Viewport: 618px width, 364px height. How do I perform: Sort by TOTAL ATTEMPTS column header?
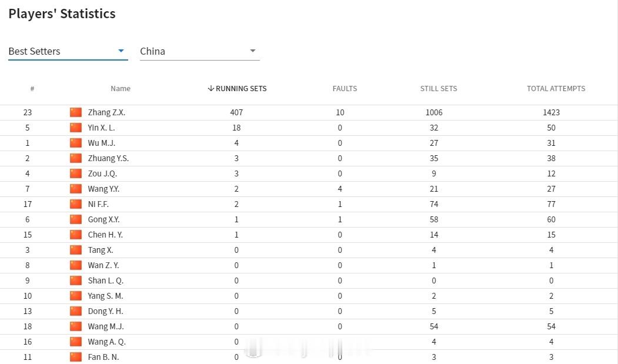tap(556, 89)
